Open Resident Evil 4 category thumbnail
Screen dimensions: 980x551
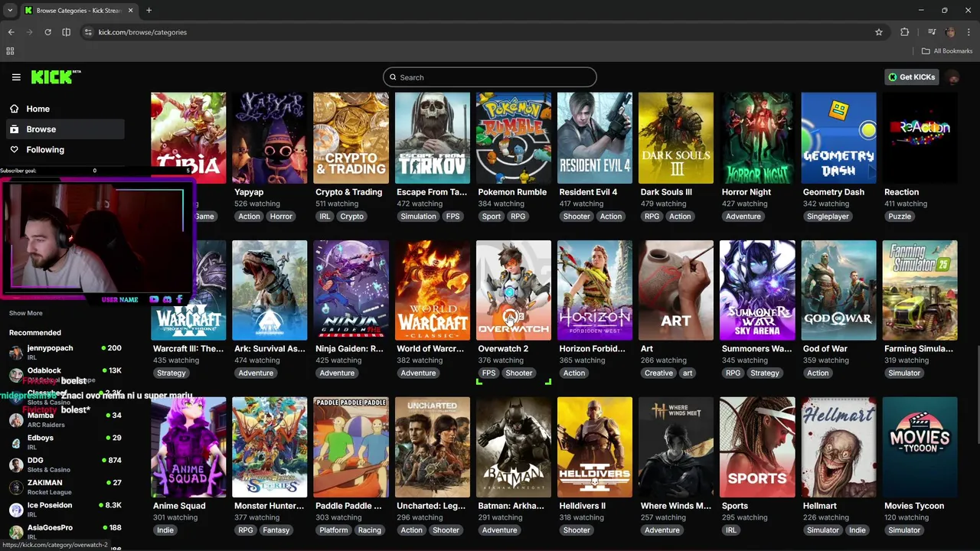point(595,138)
